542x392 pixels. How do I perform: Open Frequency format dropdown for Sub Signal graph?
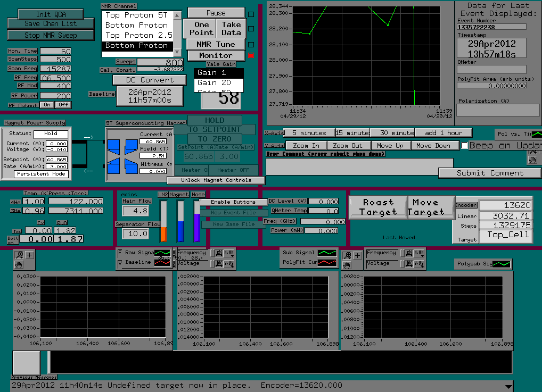coord(229,253)
